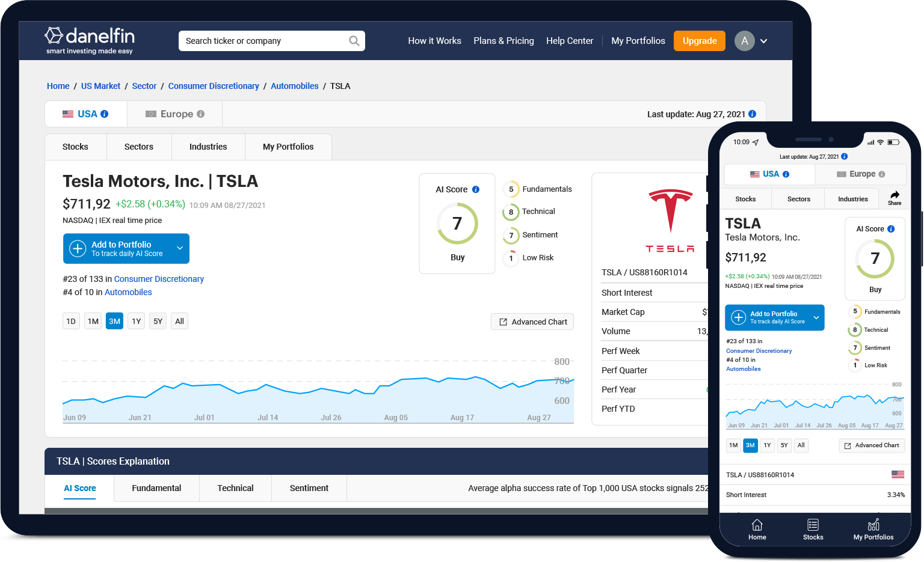
Task: Expand mobile Add to Portfolio dropdown arrow
Action: pyautogui.click(x=816, y=317)
